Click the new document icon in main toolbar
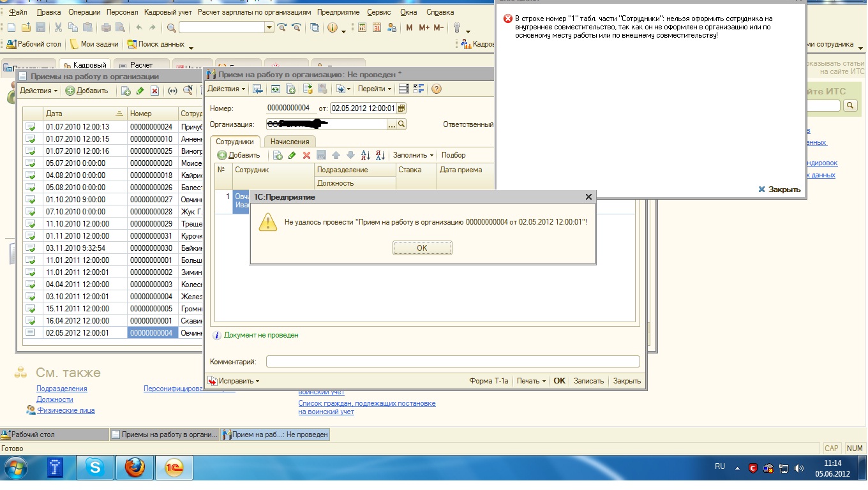 point(11,27)
